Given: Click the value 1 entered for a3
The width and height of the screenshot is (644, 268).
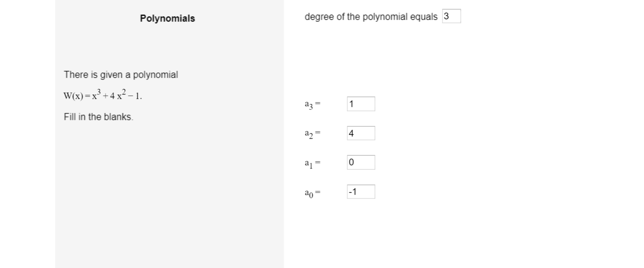Looking at the screenshot, I should [x=351, y=104].
